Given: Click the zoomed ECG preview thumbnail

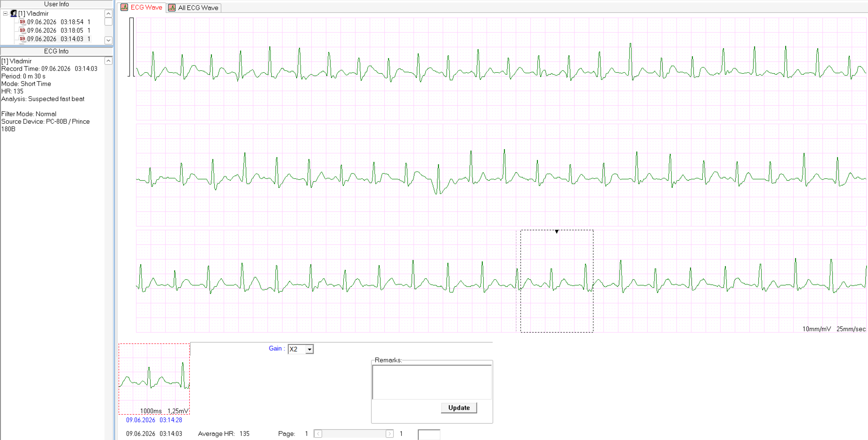Looking at the screenshot, I should coord(154,379).
